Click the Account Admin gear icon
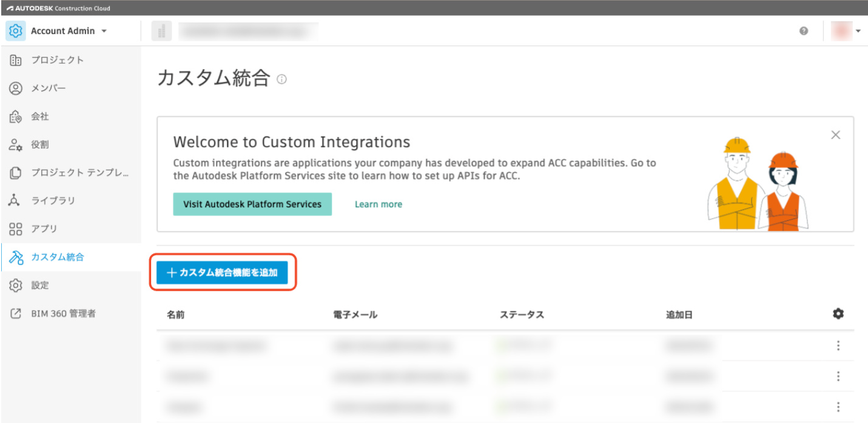868x423 pixels. pos(16,31)
